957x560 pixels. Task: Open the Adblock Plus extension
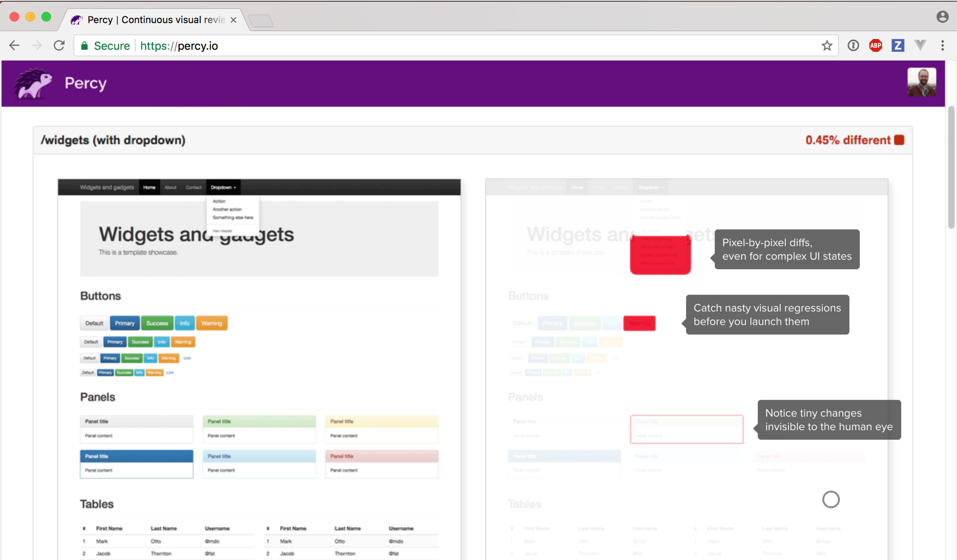[875, 46]
